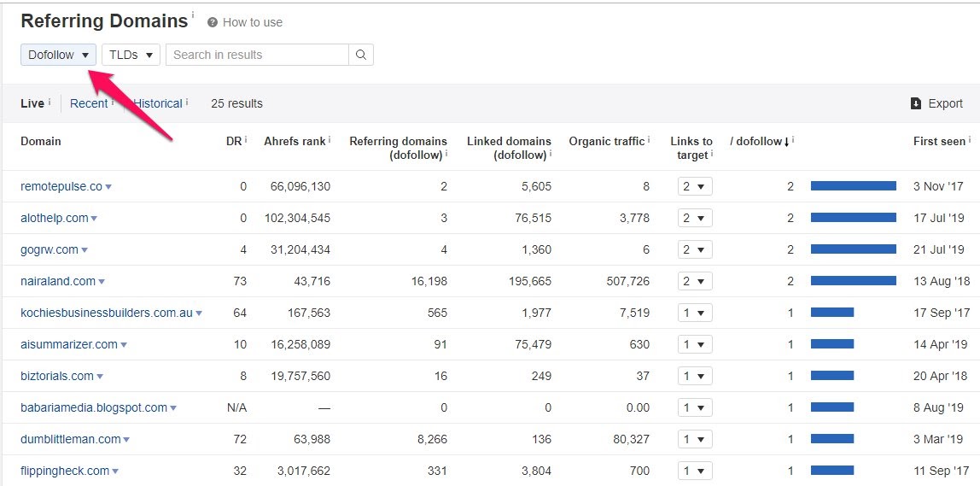
Task: Expand Links to target dropdown for gogrw.com
Action: [695, 249]
